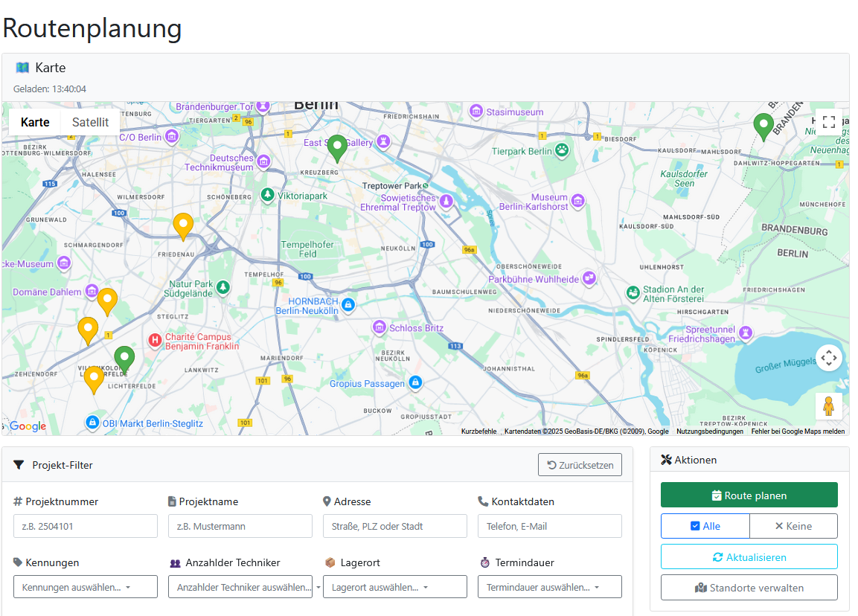Select the green marker near Hoppegarten

(763, 126)
